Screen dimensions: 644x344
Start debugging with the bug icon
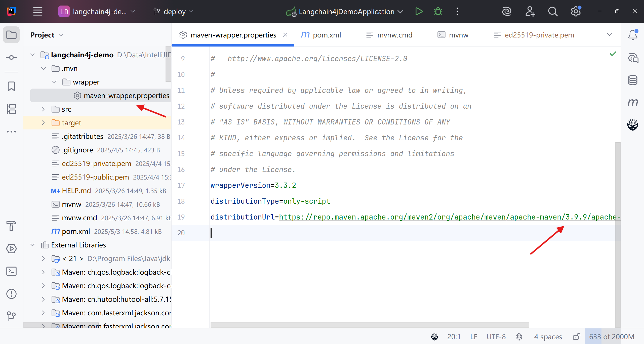pyautogui.click(x=438, y=11)
